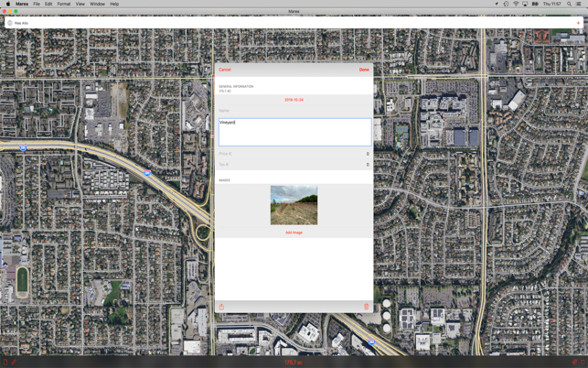Click the Tax € field
Viewport: 588px width, 368px height.
click(294, 165)
